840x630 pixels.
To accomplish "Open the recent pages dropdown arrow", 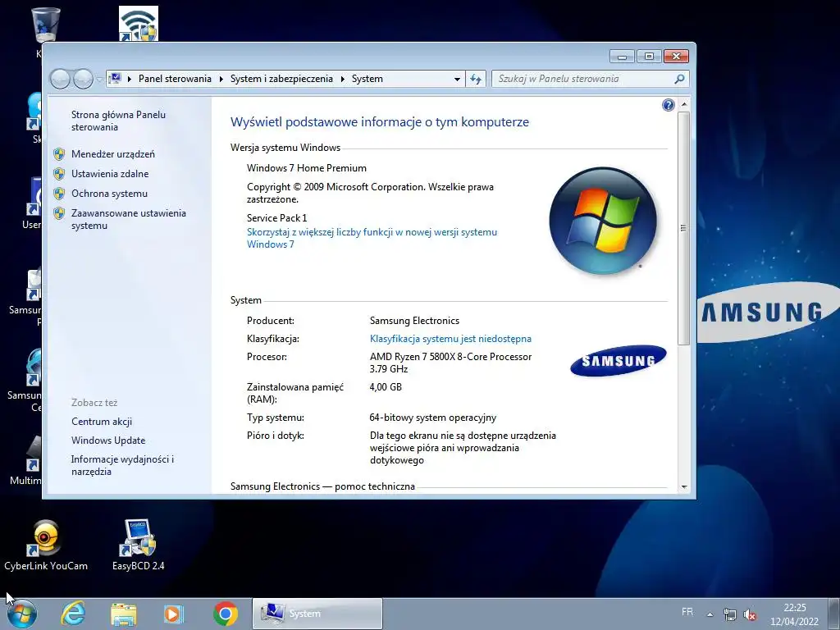I will pyautogui.click(x=99, y=80).
